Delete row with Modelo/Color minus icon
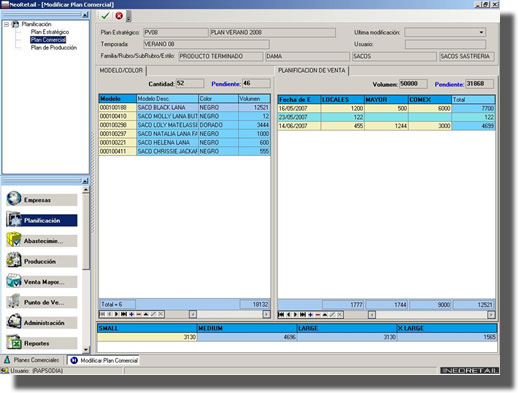 point(139,314)
